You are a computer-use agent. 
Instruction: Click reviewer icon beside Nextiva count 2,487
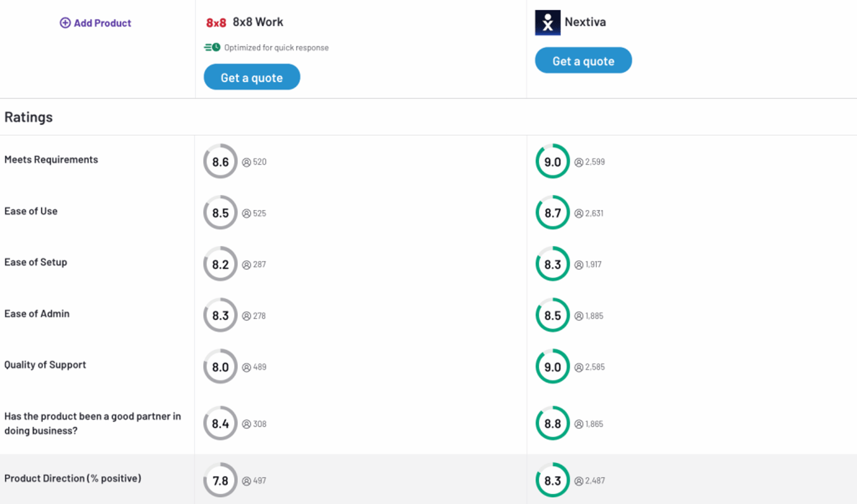pyautogui.click(x=579, y=481)
